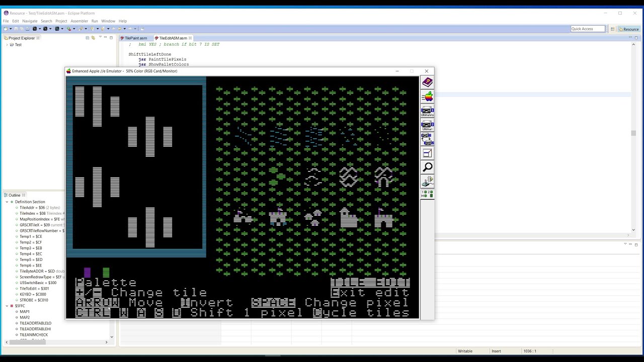
Task: Select the green palette color swatch
Action: [x=106, y=273]
